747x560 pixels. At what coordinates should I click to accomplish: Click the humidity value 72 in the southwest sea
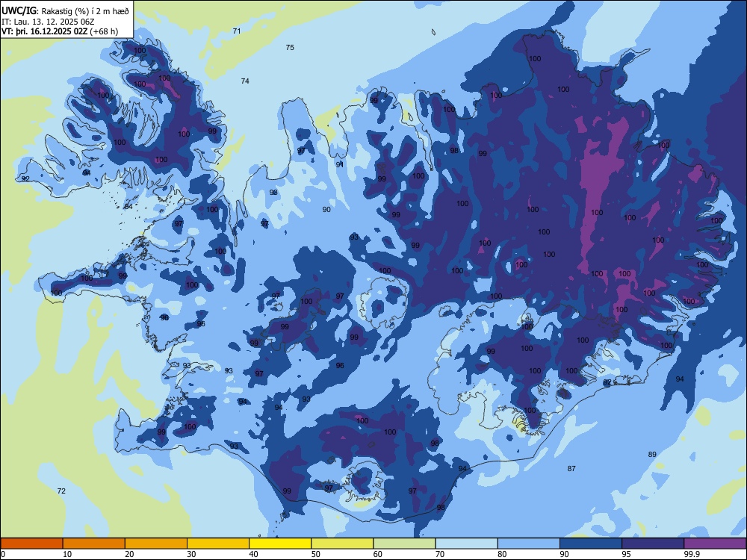pos(61,491)
